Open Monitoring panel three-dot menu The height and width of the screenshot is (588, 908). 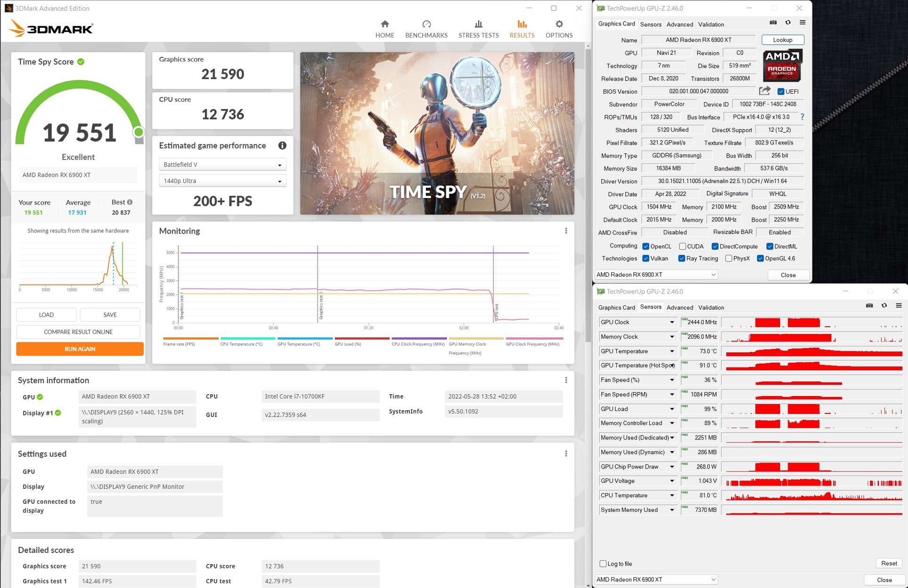(x=566, y=231)
